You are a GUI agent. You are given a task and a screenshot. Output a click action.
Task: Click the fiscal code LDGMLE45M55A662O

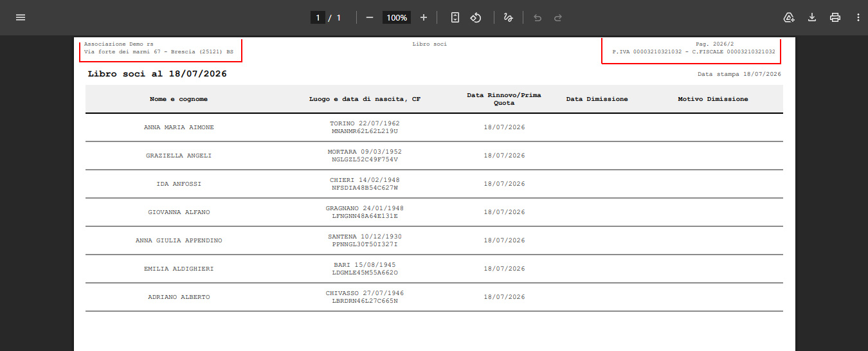[x=365, y=273]
